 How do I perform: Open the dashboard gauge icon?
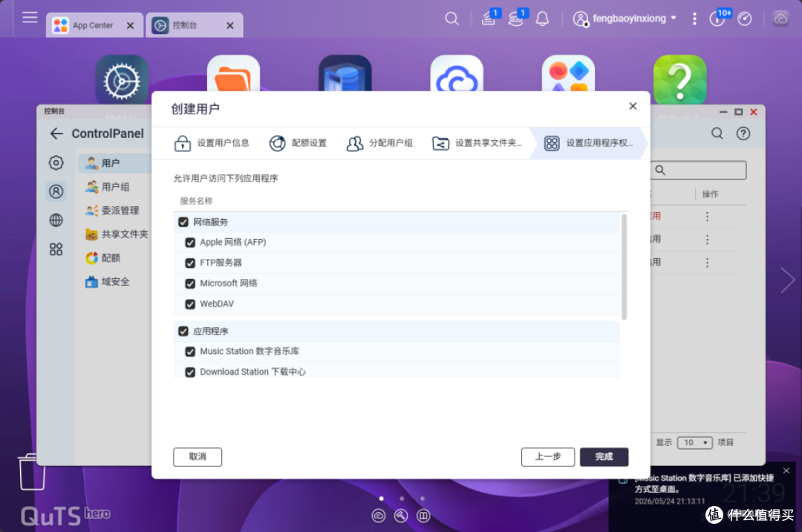tap(745, 19)
